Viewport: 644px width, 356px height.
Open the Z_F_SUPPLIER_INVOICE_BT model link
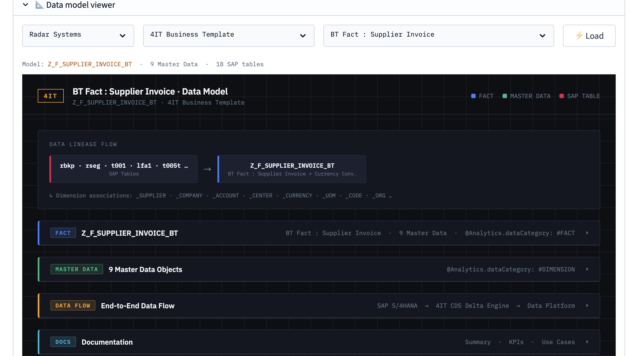click(x=90, y=64)
